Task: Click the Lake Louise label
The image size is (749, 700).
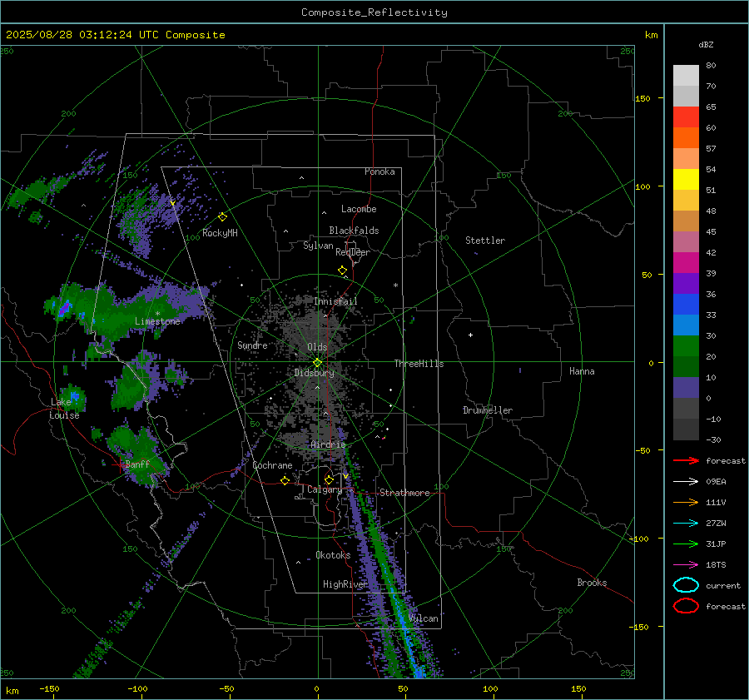Action: click(64, 409)
